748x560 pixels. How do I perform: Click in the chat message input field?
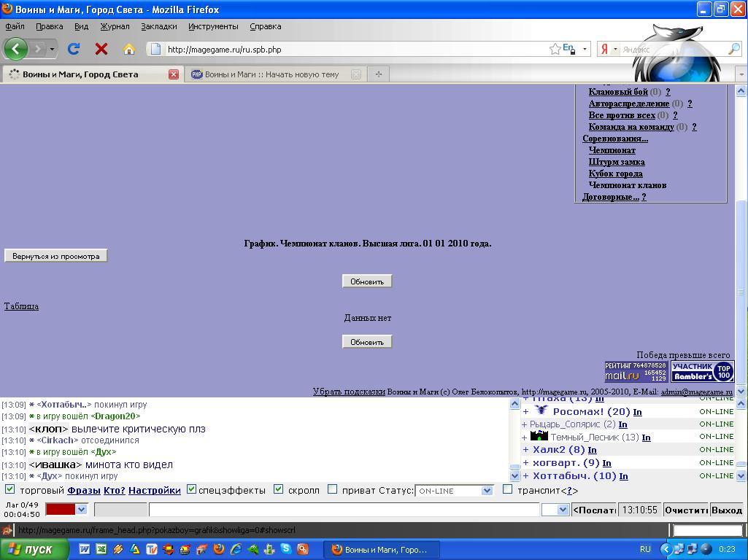tap(344, 510)
